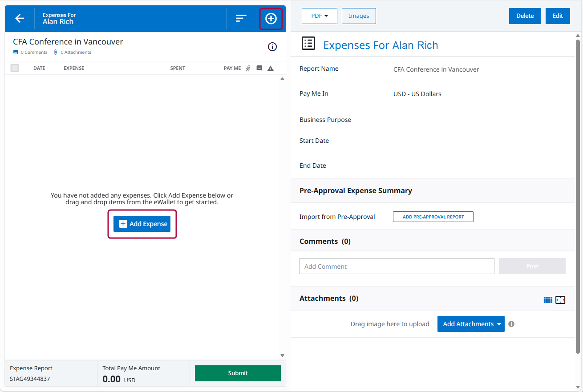Click the back arrow in blue header

click(20, 18)
